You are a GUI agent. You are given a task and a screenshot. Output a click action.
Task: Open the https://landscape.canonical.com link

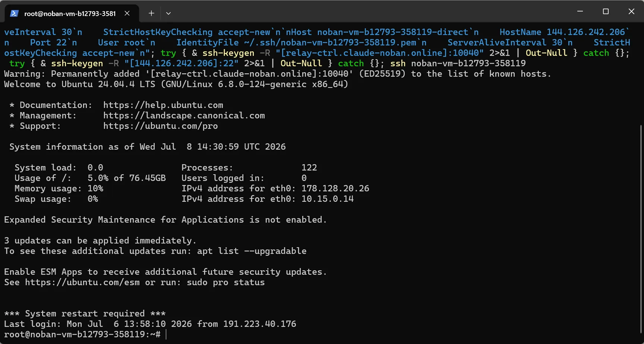[184, 116]
